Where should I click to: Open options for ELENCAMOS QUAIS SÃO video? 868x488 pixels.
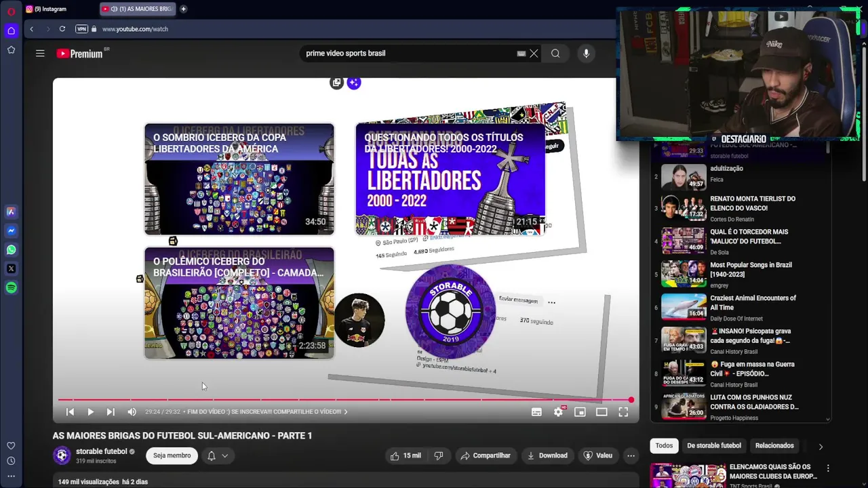tap(828, 468)
